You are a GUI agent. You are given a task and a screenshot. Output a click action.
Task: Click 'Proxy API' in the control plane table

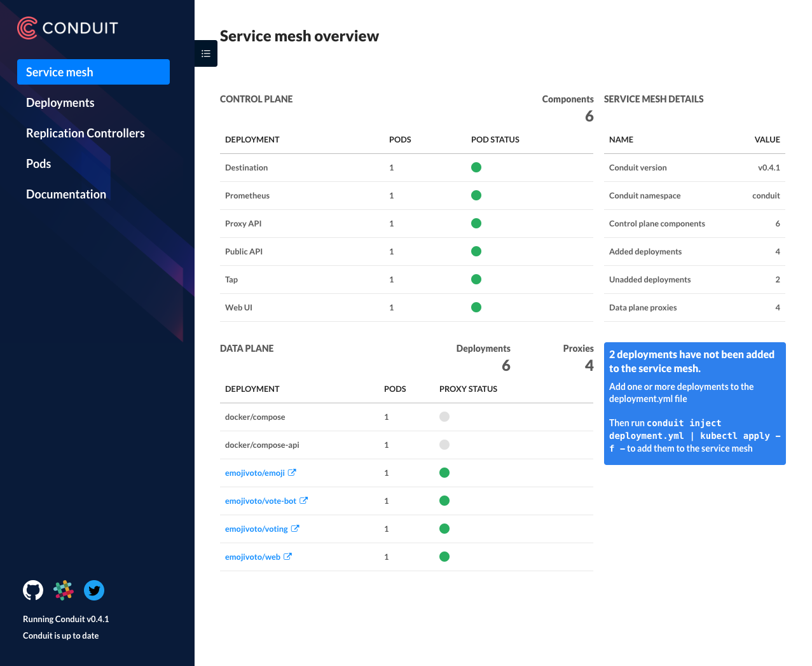(243, 223)
